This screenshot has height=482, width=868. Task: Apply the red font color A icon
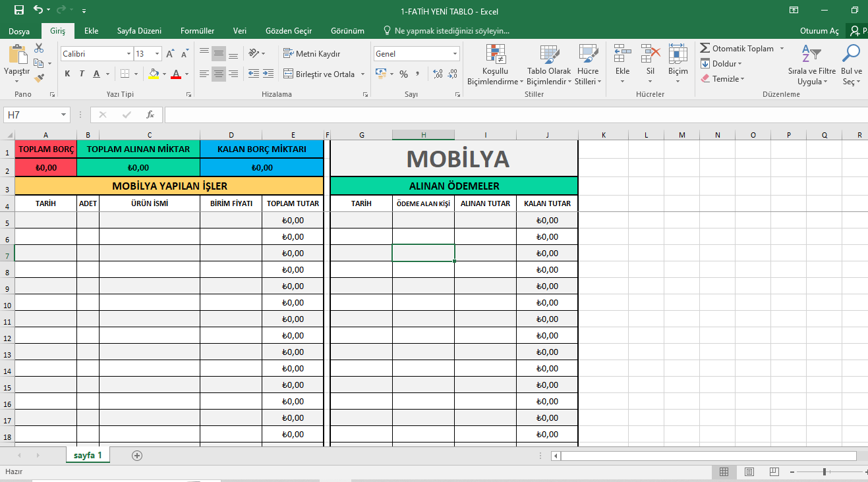[175, 74]
